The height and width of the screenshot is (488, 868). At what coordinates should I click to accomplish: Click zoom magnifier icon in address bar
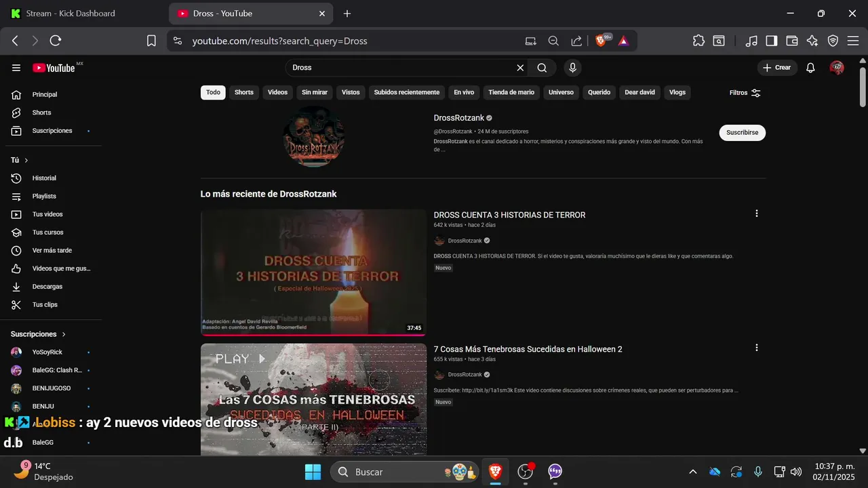[x=553, y=41]
